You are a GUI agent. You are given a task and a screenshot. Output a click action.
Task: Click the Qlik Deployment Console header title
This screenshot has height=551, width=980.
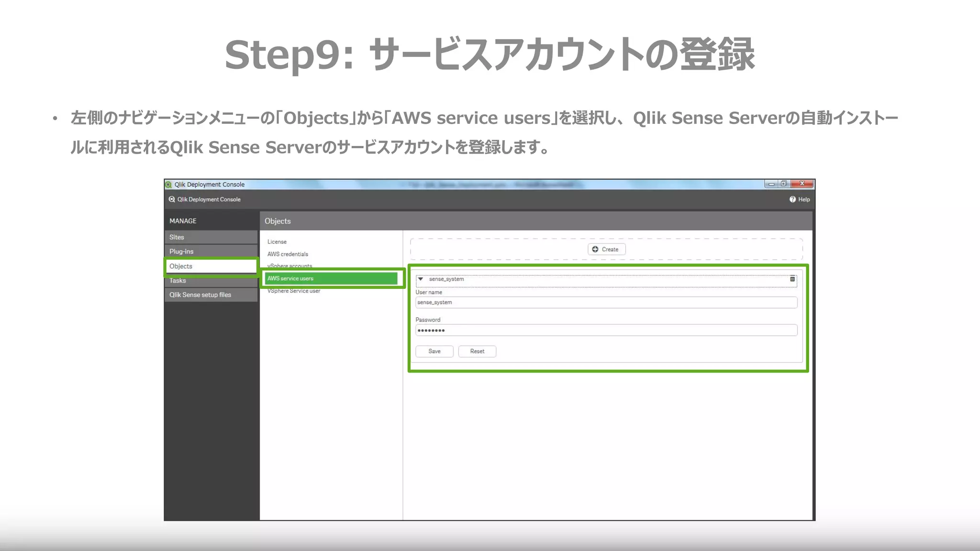pos(209,199)
